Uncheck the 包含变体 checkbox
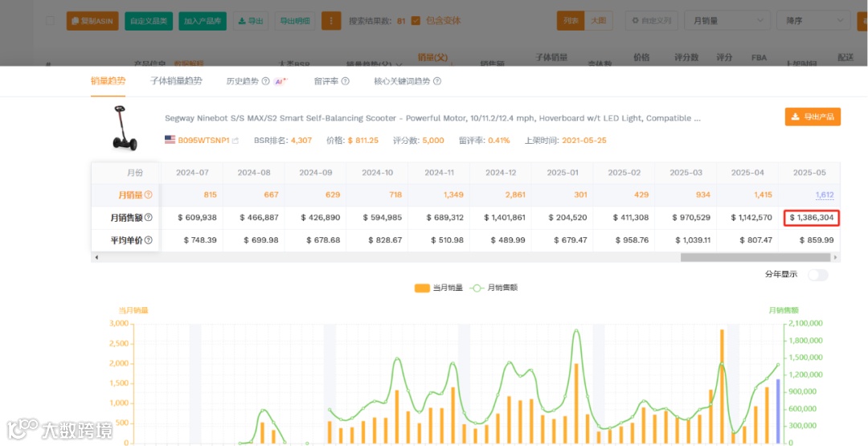The height and width of the screenshot is (446, 868). (x=416, y=21)
